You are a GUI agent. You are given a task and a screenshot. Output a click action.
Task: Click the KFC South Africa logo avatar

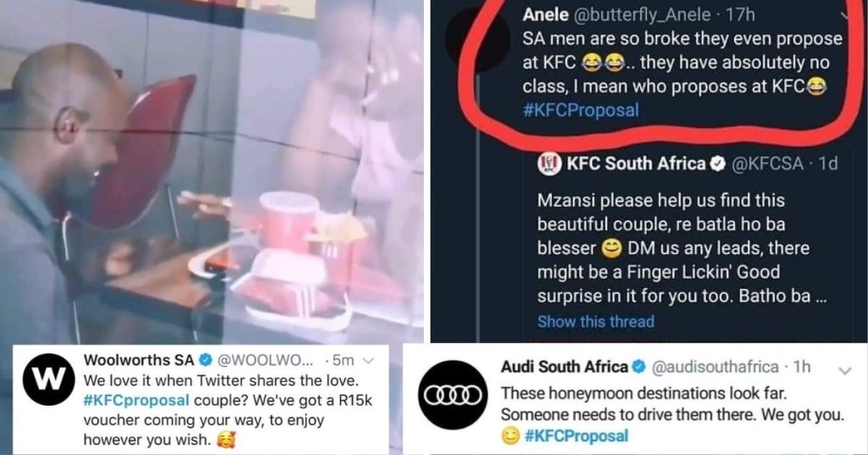548,164
